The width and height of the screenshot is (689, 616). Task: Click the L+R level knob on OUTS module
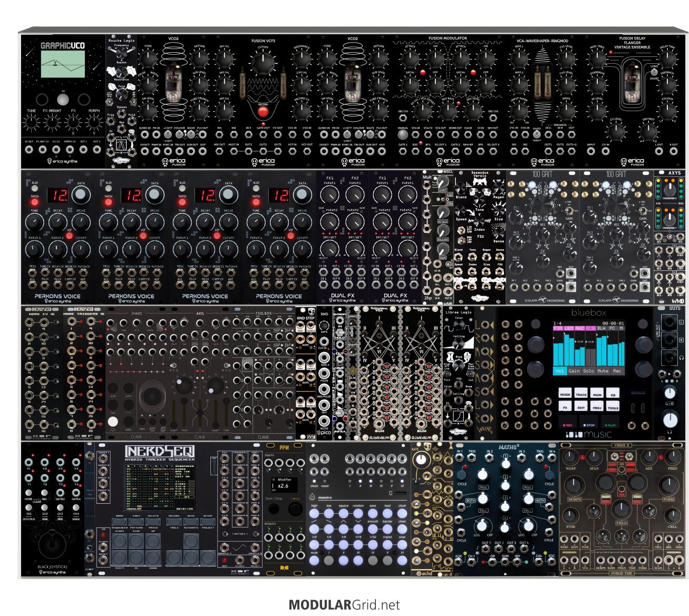[x=669, y=393]
